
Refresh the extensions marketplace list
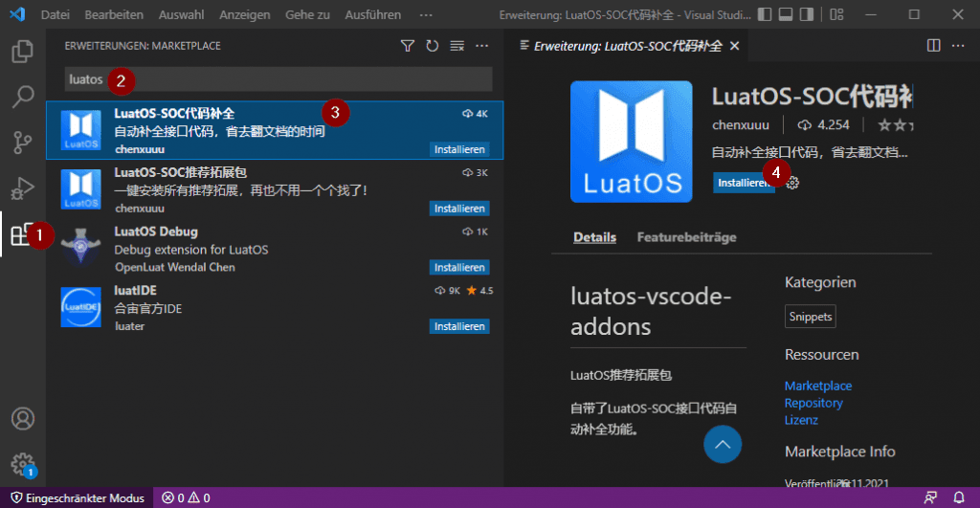point(432,46)
